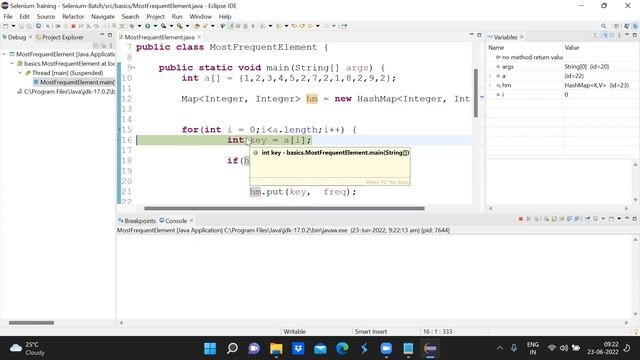Open the Zoom app in the taskbar
Screen dimensions: 640x360
pyautogui.click(x=386, y=349)
